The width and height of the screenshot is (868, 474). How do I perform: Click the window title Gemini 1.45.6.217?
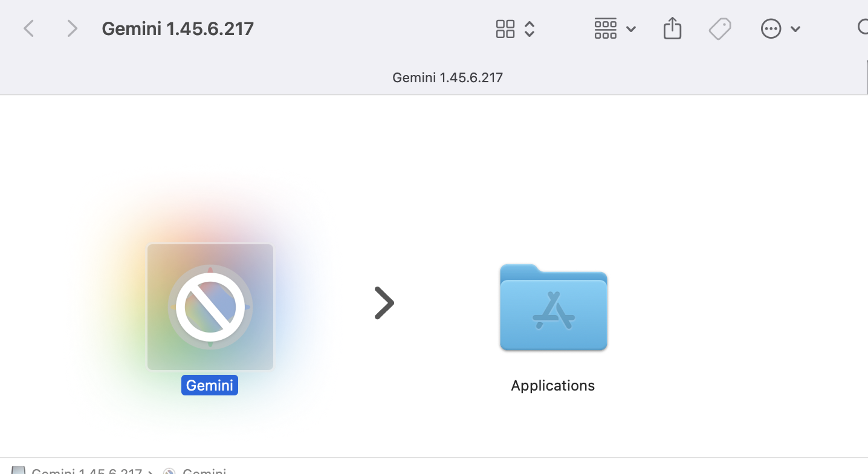point(178,28)
